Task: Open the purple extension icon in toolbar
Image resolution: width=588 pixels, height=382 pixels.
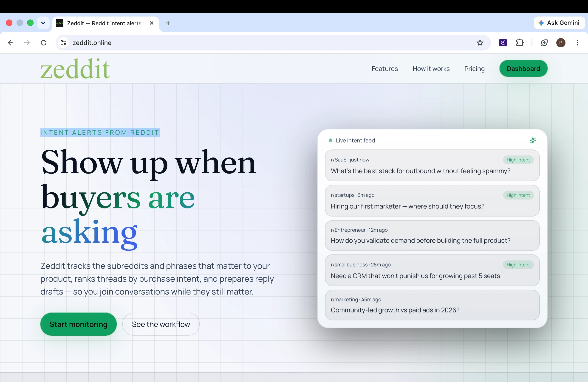Action: (503, 43)
